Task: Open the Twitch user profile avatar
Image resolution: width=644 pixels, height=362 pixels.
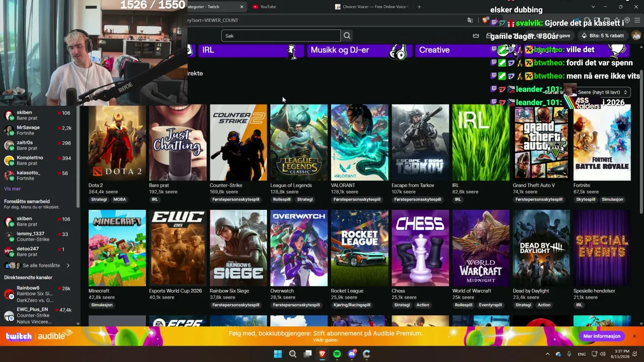Action: 636,36
